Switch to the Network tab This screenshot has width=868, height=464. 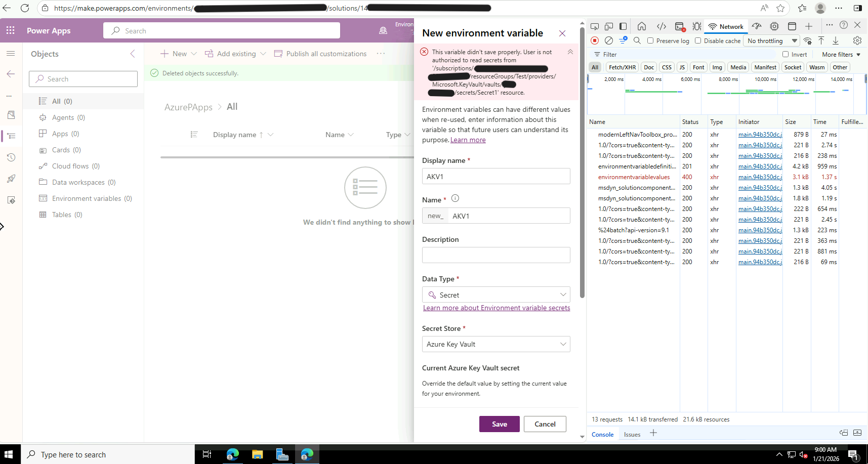tap(726, 26)
